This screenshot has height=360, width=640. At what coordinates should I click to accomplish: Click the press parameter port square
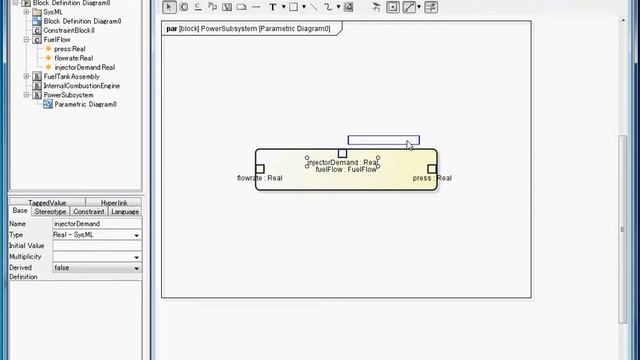tap(432, 169)
